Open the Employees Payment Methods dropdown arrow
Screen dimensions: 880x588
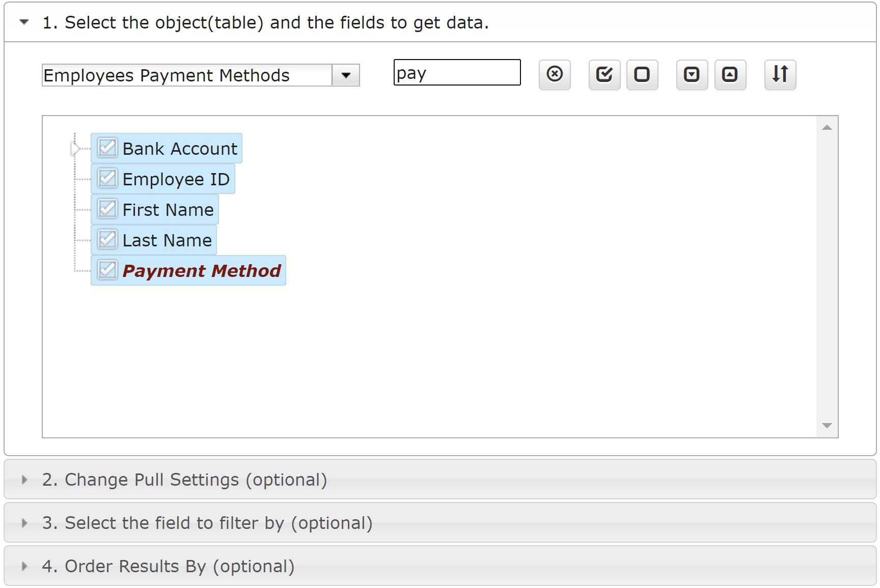(346, 75)
